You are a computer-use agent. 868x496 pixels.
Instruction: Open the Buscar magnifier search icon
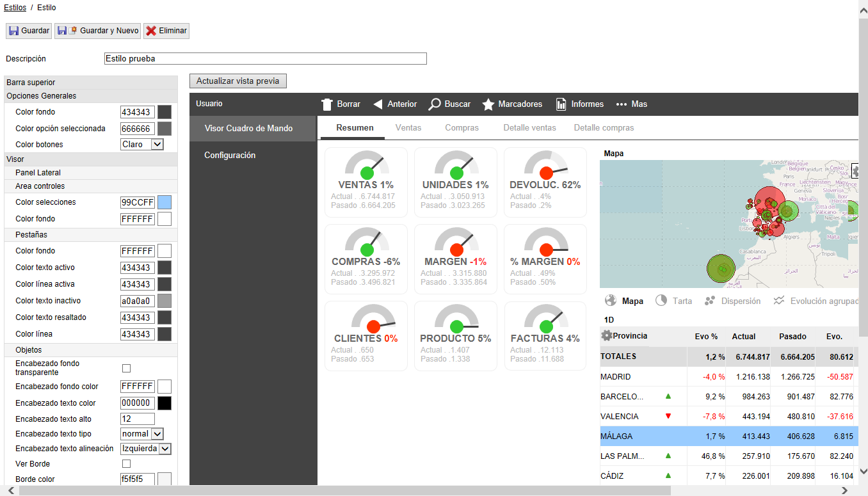point(435,104)
